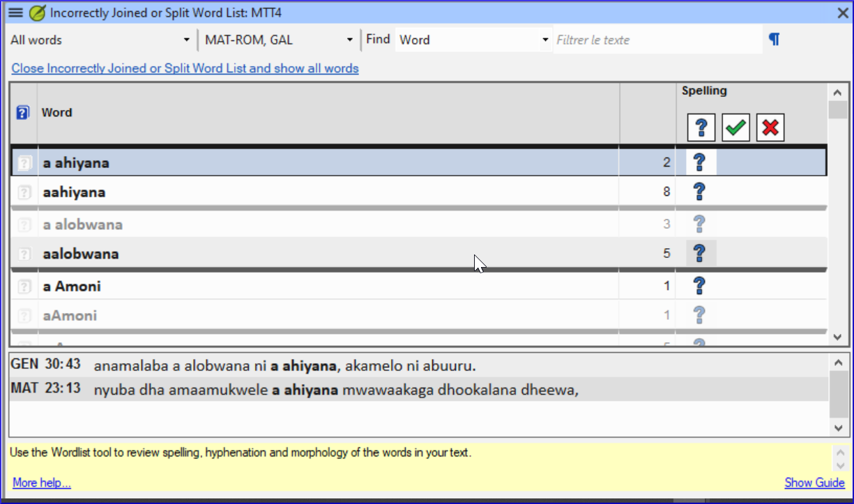854x504 pixels.
Task: Click spelling status icon for 'aalobwana'
Action: [x=701, y=253]
